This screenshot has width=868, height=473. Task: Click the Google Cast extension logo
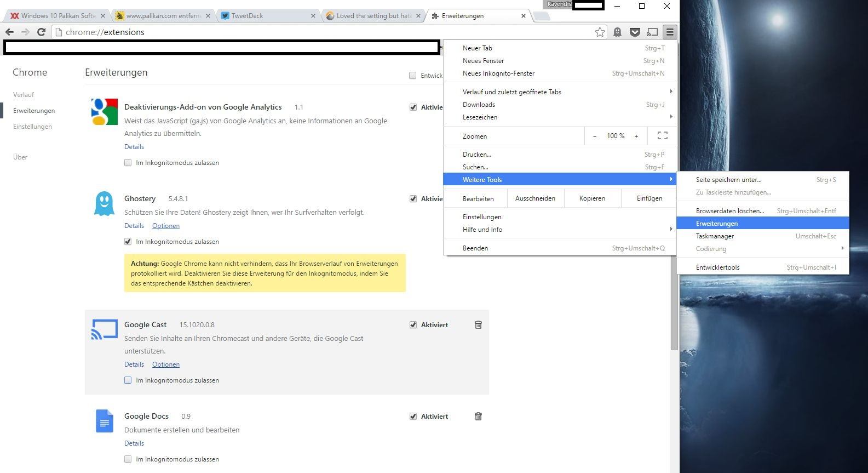(105, 329)
